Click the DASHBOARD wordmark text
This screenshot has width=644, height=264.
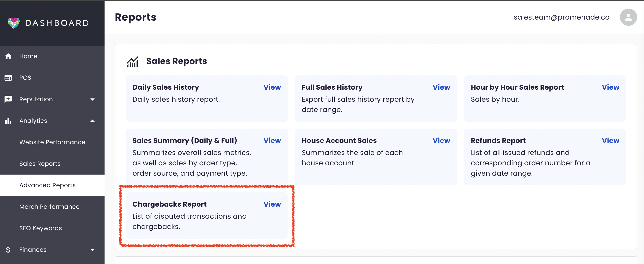[57, 23]
